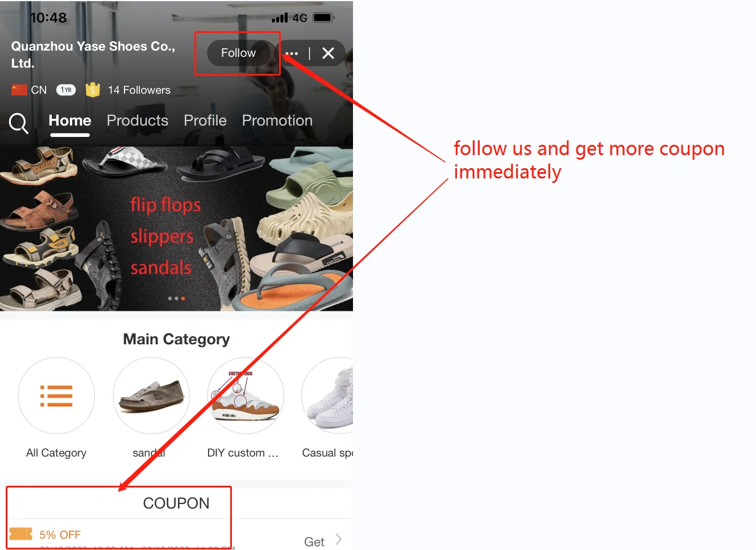Go to the Home tab
This screenshot has width=756, height=550.
coord(70,120)
